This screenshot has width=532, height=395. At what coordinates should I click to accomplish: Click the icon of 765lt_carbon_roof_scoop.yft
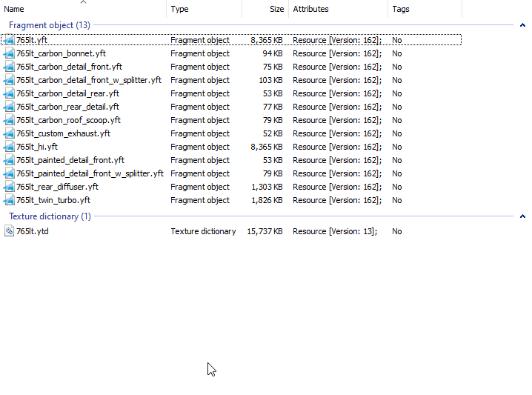[9, 120]
